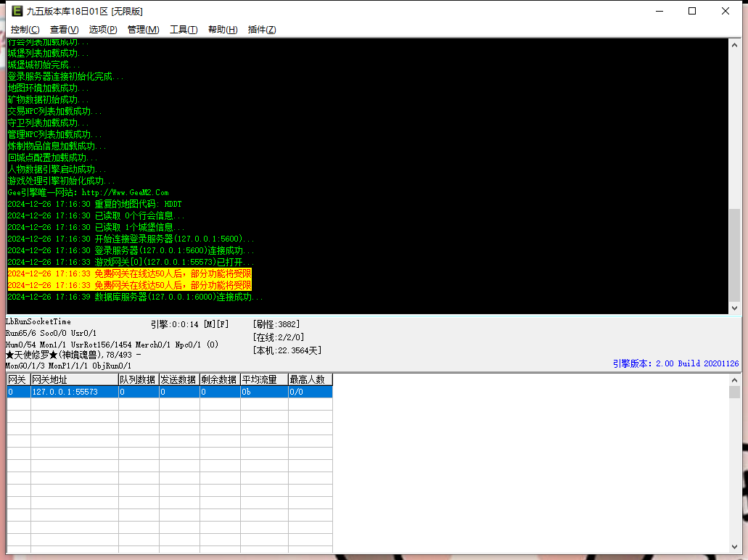
Task: Click the 已读取 1个城堡信息 log line
Action: coord(96,227)
